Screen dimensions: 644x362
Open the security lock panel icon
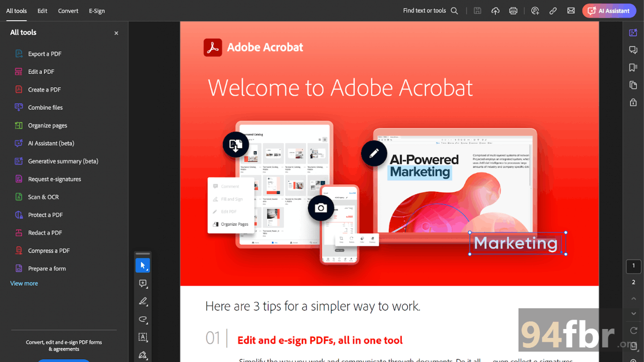pyautogui.click(x=633, y=102)
